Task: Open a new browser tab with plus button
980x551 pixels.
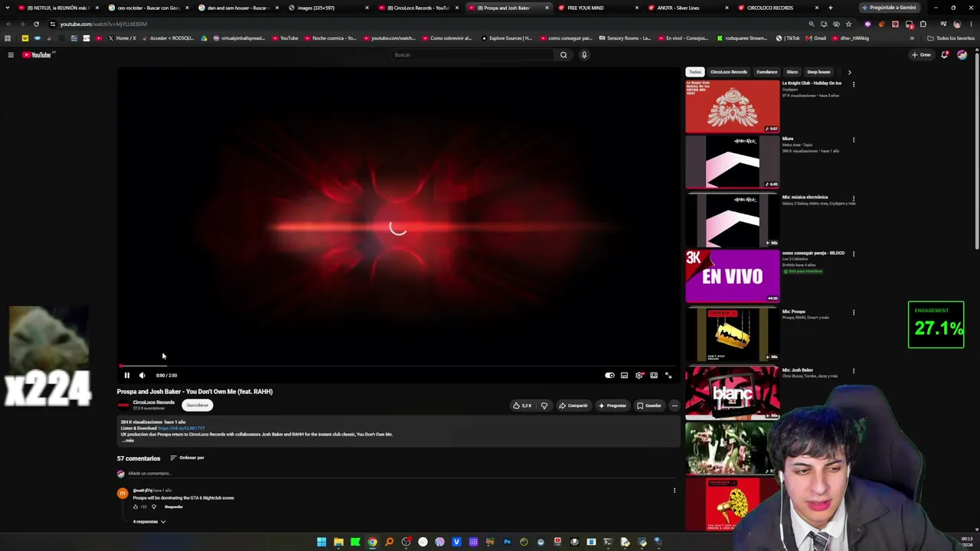Action: pos(830,8)
